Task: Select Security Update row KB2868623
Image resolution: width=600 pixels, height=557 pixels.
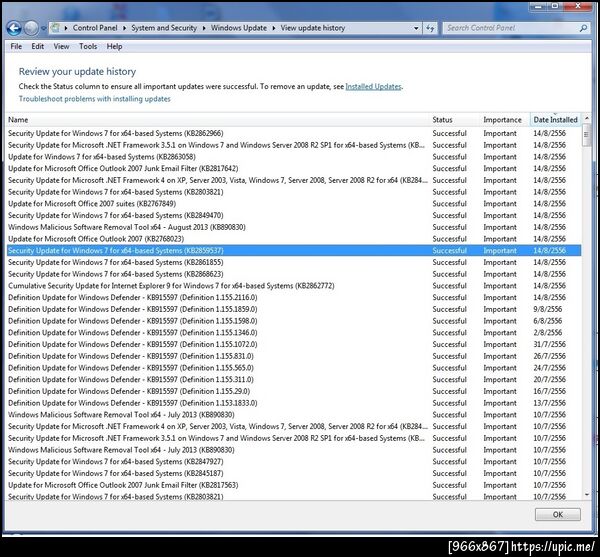Action: [294, 274]
